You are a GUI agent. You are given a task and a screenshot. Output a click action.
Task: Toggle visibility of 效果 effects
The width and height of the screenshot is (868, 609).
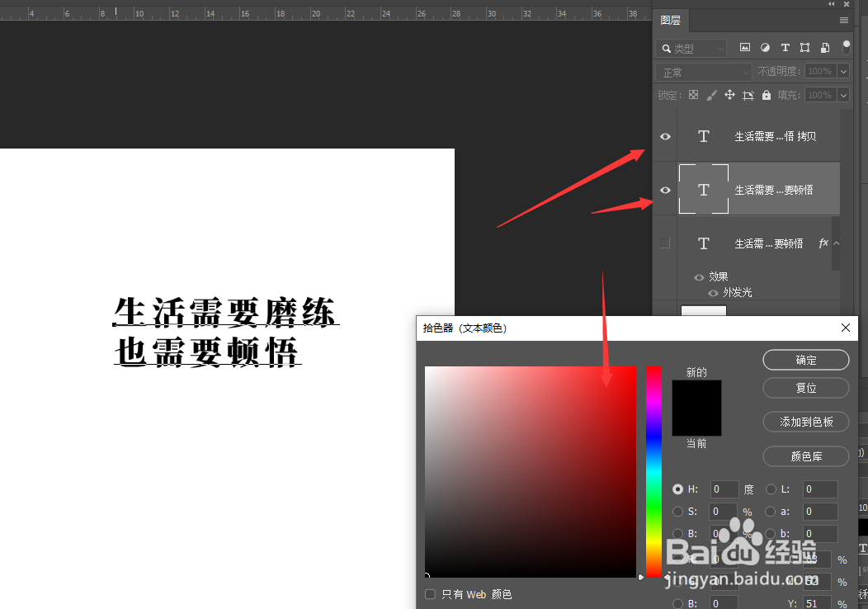tap(699, 277)
